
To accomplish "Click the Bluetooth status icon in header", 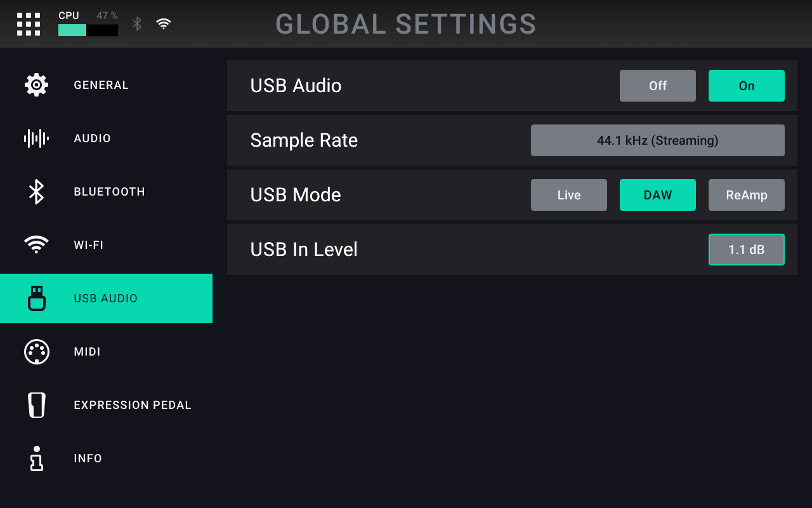I will pyautogui.click(x=137, y=24).
